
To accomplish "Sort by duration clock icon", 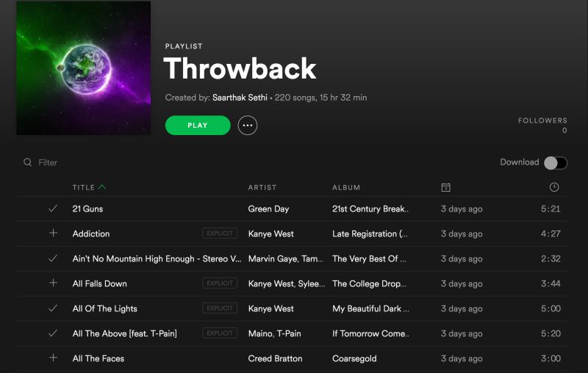I will pyautogui.click(x=554, y=187).
